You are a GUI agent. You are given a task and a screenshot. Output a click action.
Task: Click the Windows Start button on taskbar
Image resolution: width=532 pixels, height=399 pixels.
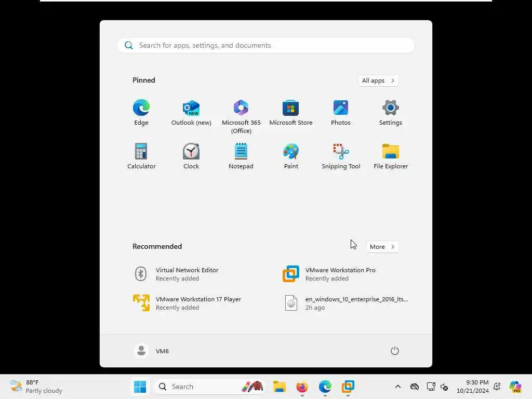coord(140,387)
